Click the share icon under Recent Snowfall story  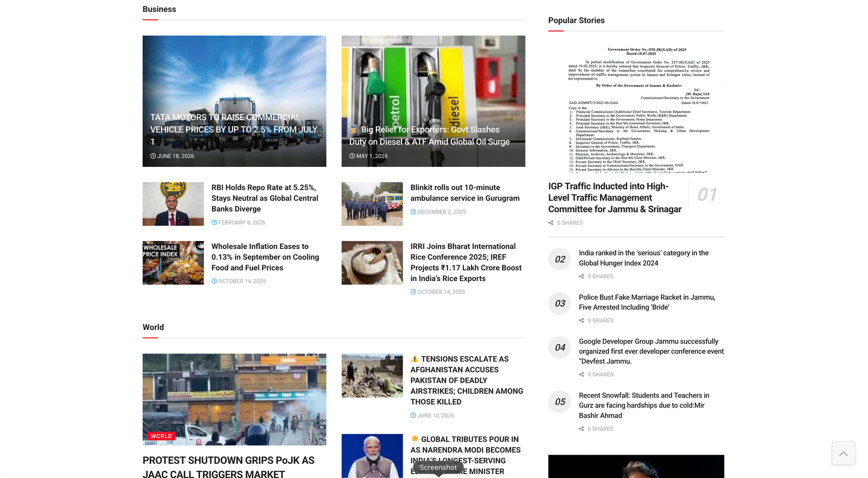582,429
